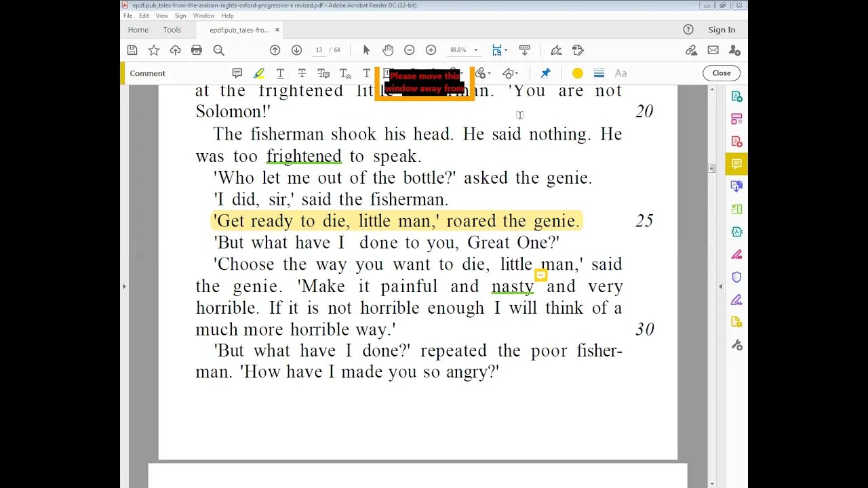Open Create PDF tool in sidebar
This screenshot has width=868, height=488.
(x=736, y=141)
